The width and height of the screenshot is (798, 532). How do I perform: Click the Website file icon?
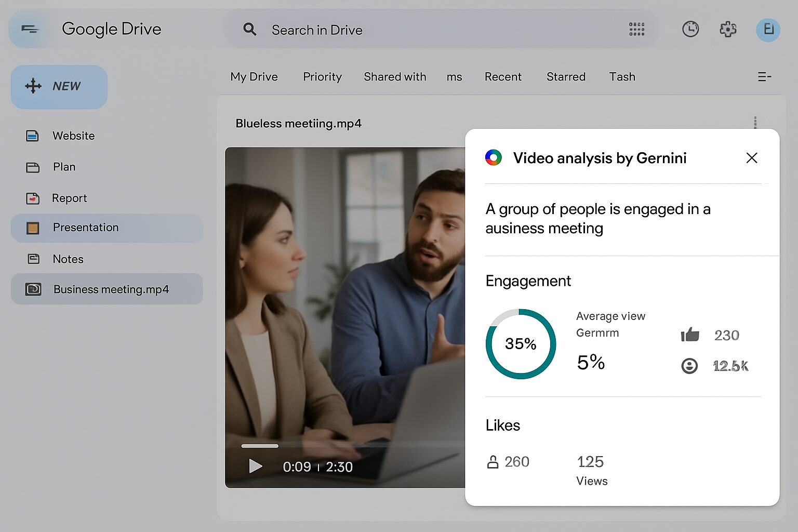[32, 136]
